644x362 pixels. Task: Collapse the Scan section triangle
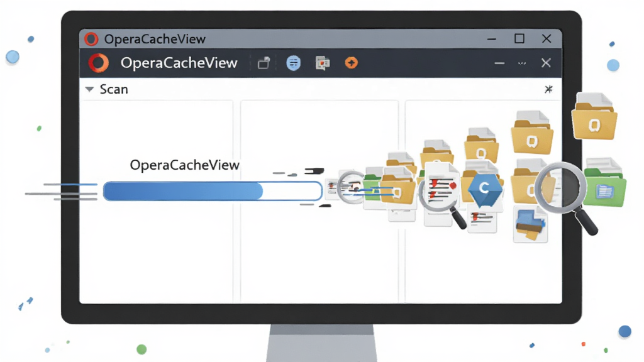pos(89,89)
